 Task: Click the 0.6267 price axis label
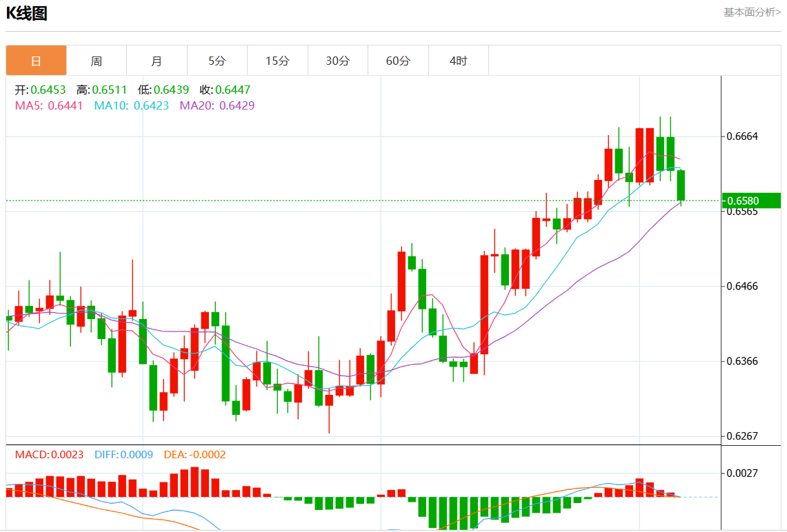(742, 436)
